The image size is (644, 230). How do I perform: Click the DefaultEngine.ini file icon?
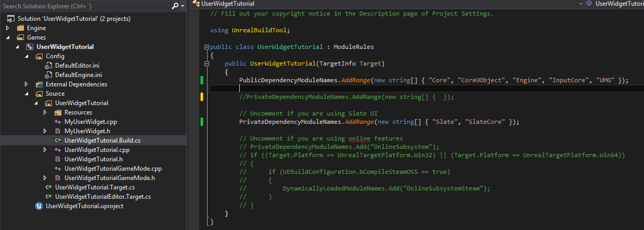[x=49, y=75]
